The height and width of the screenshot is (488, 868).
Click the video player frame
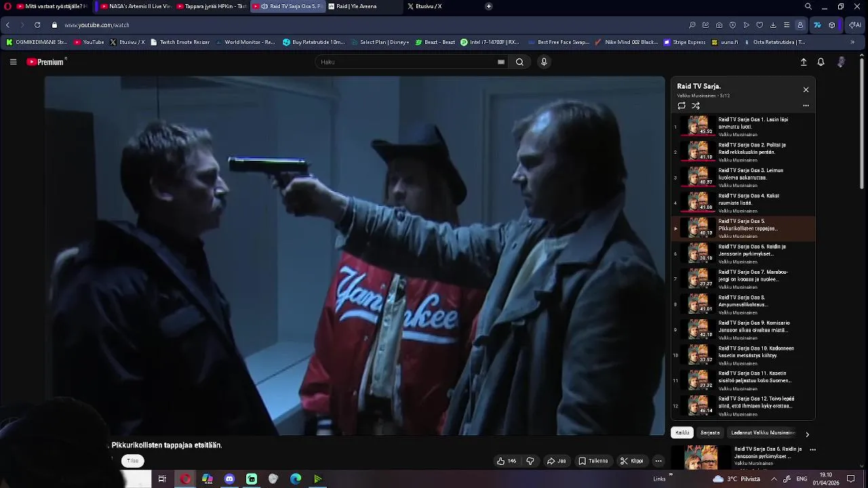355,256
